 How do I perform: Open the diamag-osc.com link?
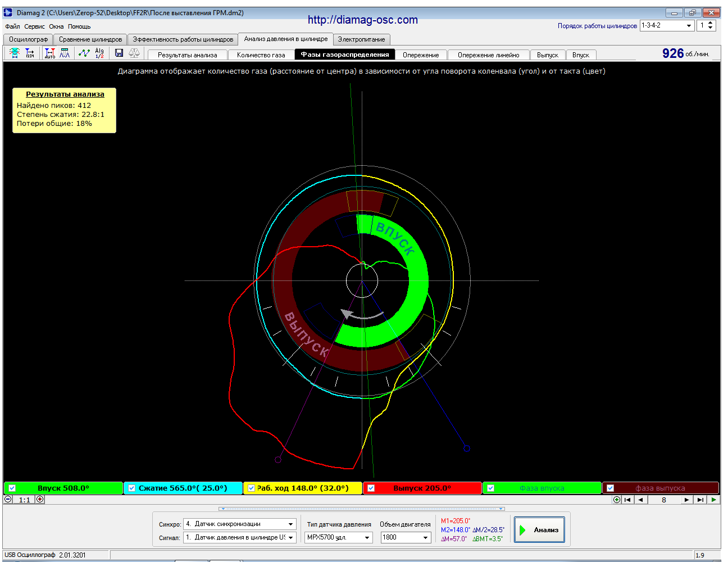click(363, 20)
